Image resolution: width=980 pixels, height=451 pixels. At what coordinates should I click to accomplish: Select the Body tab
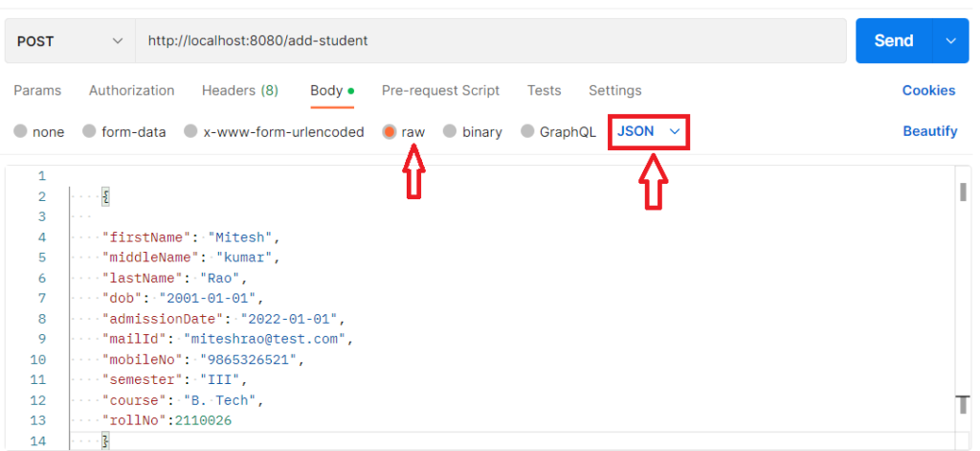(332, 91)
